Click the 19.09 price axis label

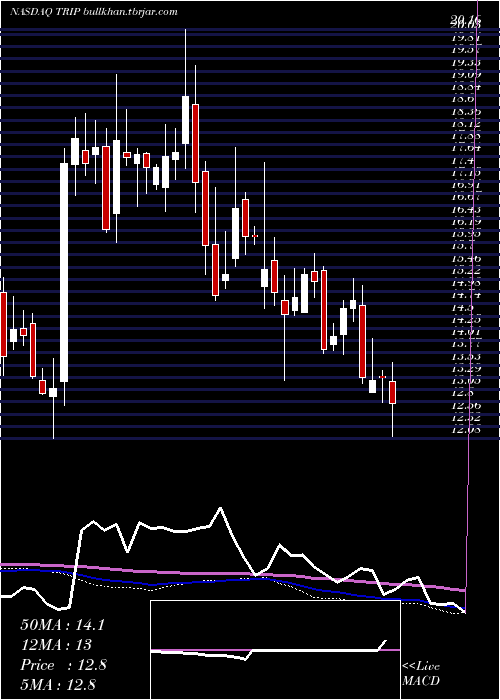point(465,75)
